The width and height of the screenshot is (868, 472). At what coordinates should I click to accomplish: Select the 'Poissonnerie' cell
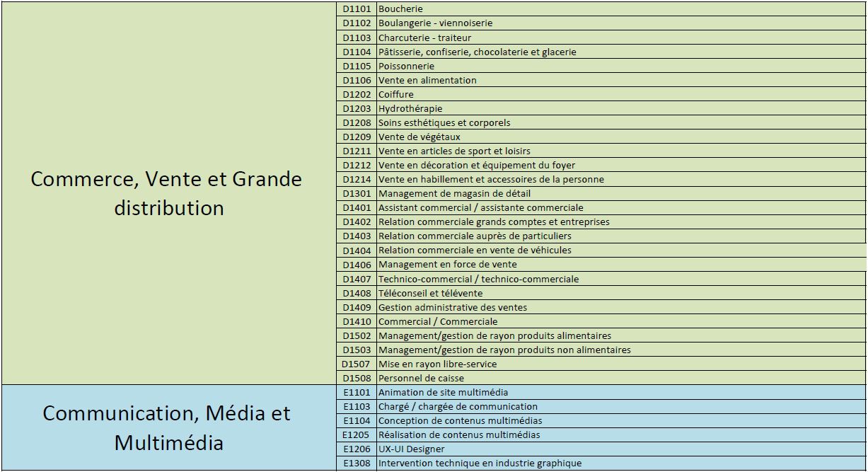click(622, 66)
